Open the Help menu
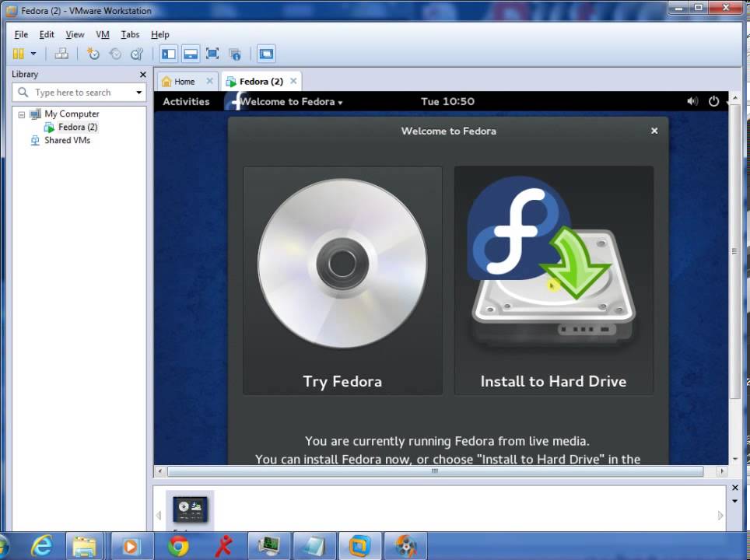750x560 pixels. pyautogui.click(x=159, y=34)
